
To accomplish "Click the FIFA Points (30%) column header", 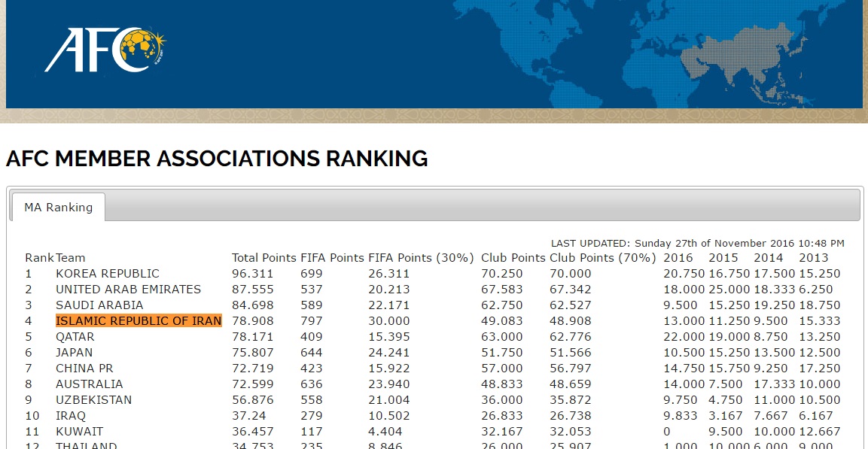I will 422,258.
